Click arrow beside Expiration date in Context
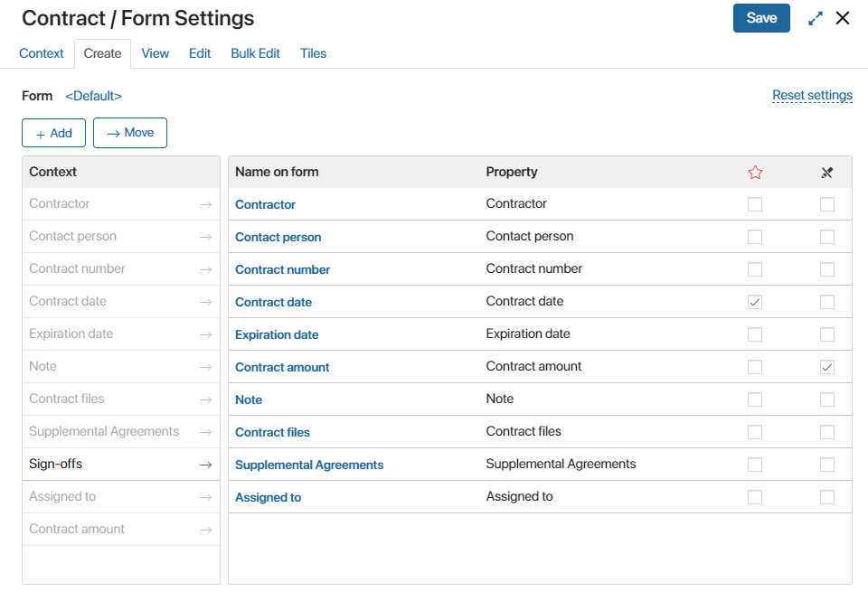 205,334
